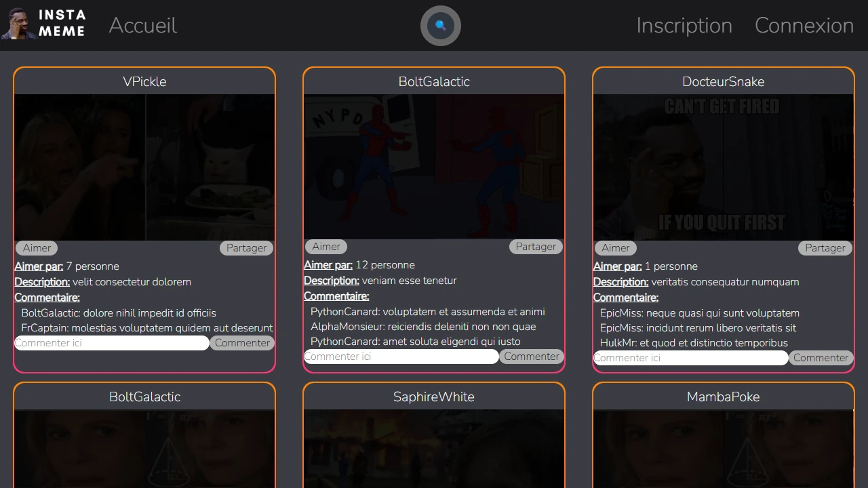This screenshot has width=868, height=488.
Task: Open the Spider-Man pointing meme image
Action: tap(434, 167)
